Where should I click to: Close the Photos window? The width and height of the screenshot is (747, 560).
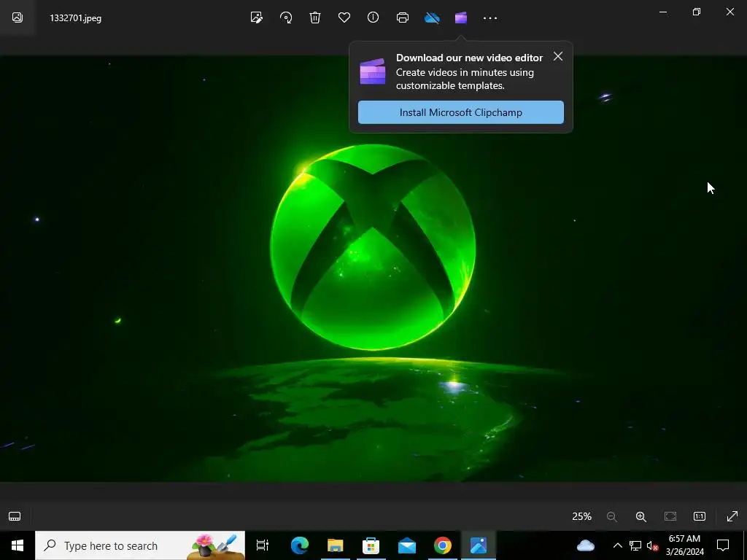pyautogui.click(x=729, y=12)
